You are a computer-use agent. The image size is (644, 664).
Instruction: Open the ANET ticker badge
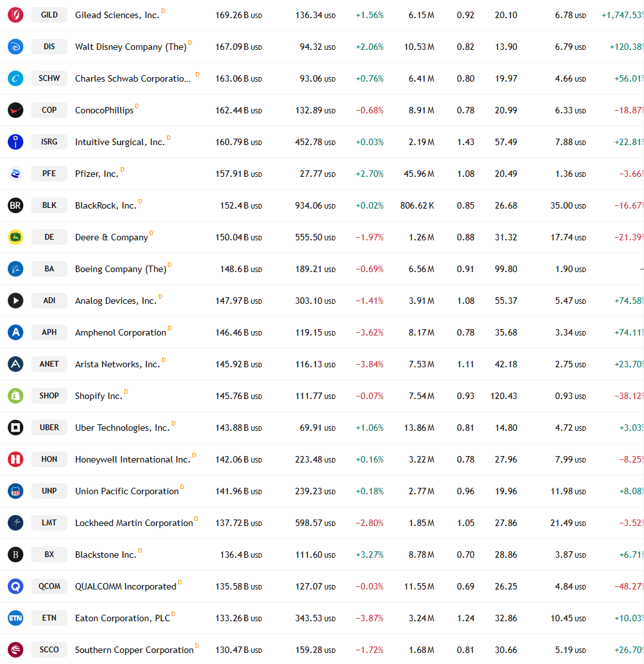[49, 364]
